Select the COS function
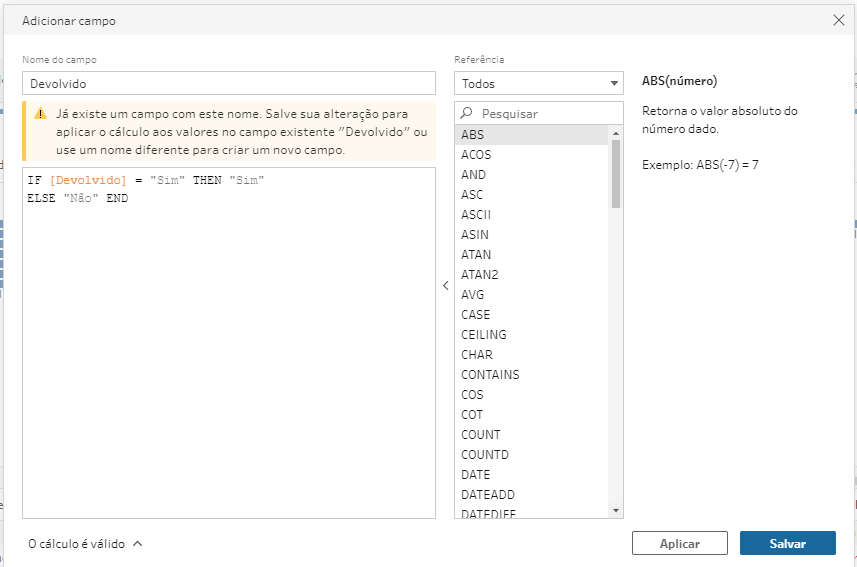The width and height of the screenshot is (857, 567). tap(531, 395)
